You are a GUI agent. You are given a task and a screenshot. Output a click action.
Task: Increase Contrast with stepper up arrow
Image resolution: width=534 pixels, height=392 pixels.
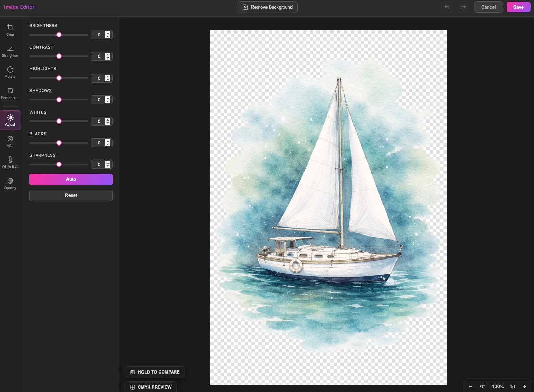[108, 54]
